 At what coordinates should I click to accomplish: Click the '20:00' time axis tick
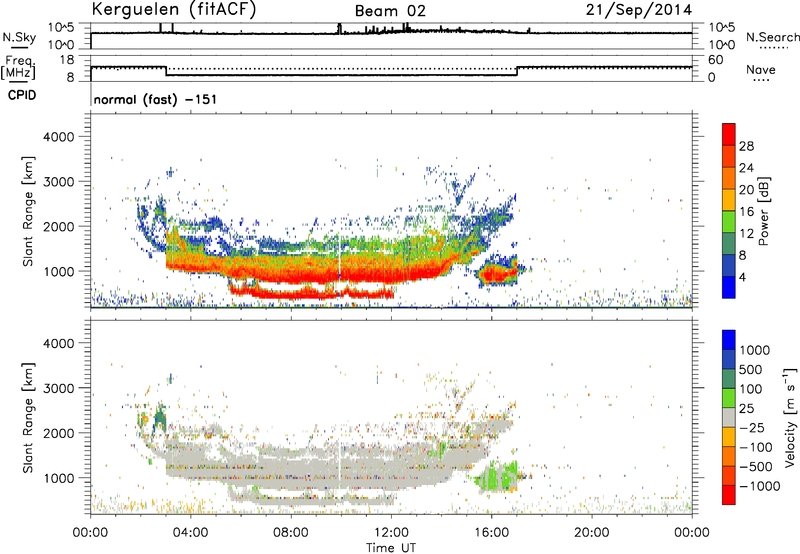(x=591, y=533)
